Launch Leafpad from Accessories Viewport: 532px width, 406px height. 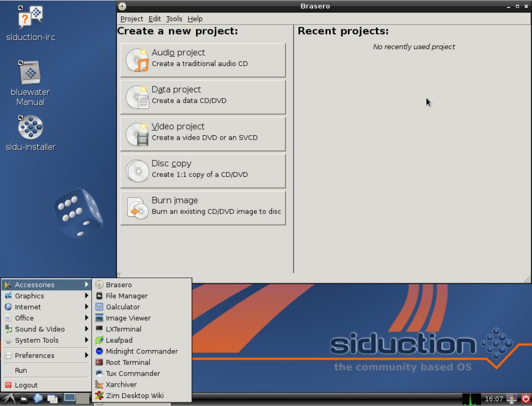coord(142,340)
